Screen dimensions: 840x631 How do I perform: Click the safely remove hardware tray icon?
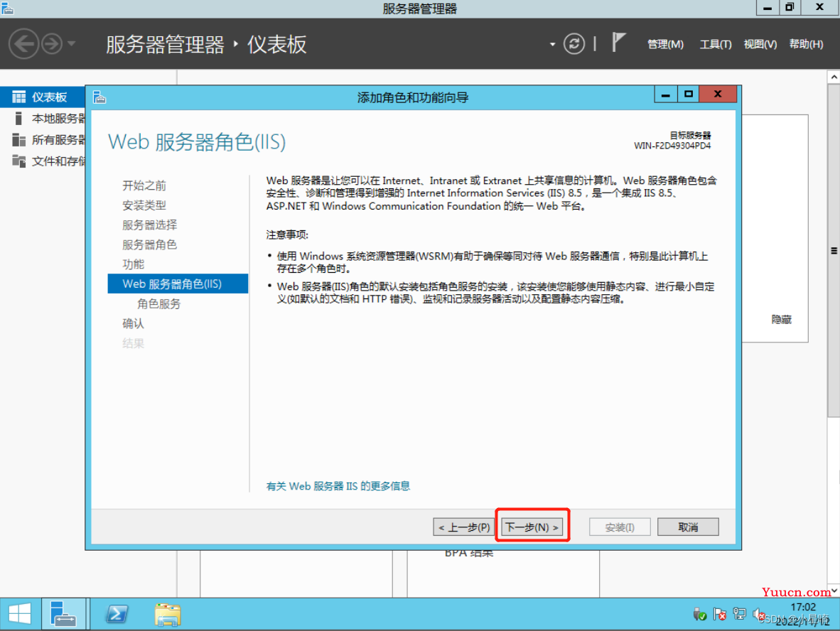pyautogui.click(x=699, y=614)
